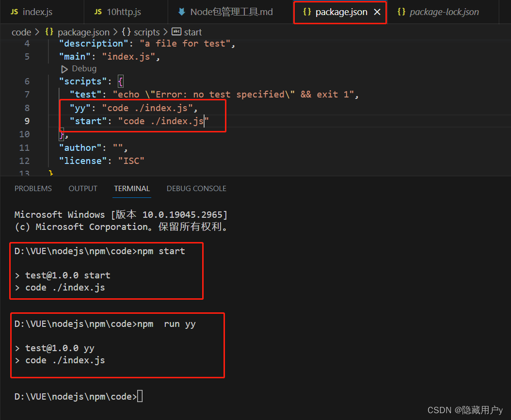Click the "test" key on line 7
The width and height of the screenshot is (511, 420).
(x=85, y=95)
